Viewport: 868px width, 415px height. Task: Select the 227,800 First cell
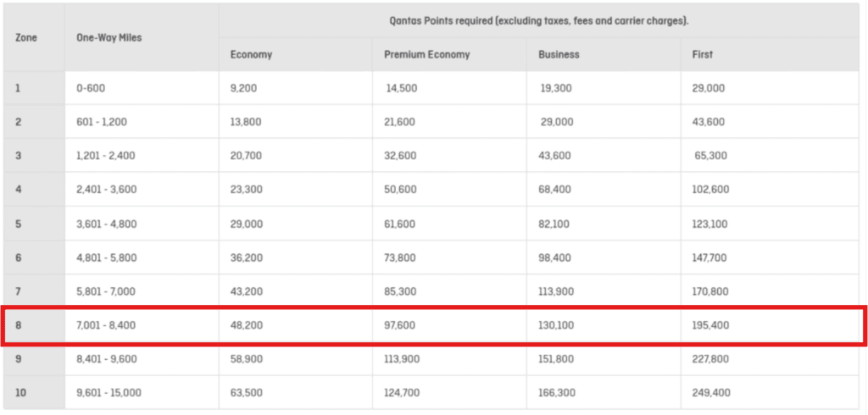tap(770, 359)
